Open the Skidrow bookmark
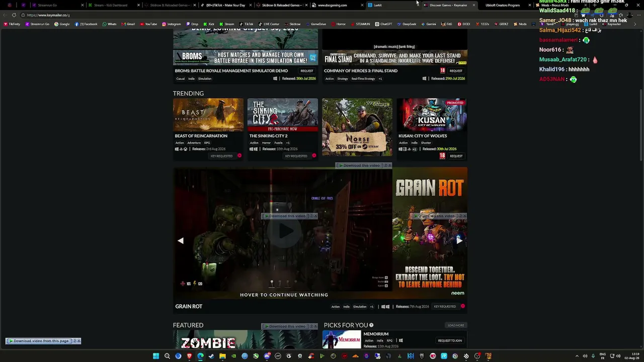 (292, 24)
